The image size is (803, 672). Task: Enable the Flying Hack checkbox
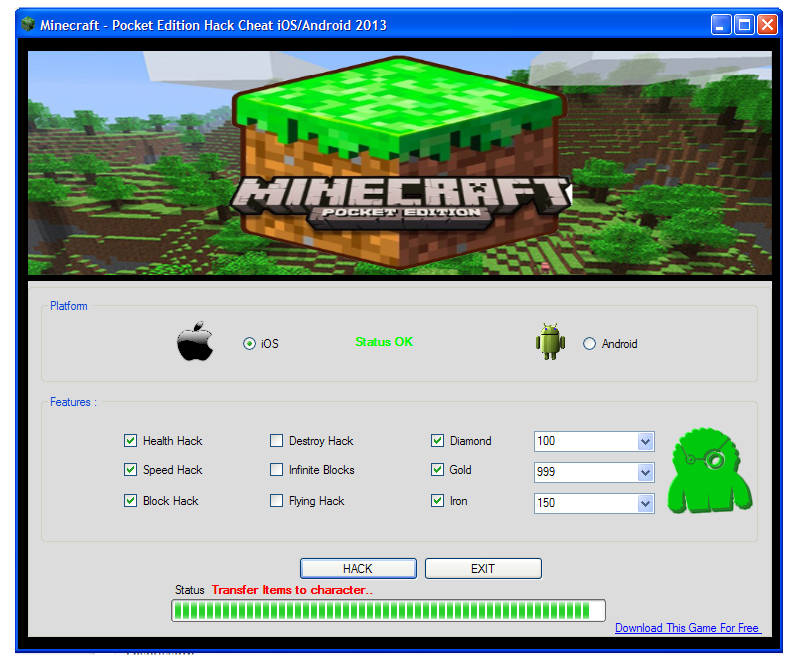[x=277, y=501]
